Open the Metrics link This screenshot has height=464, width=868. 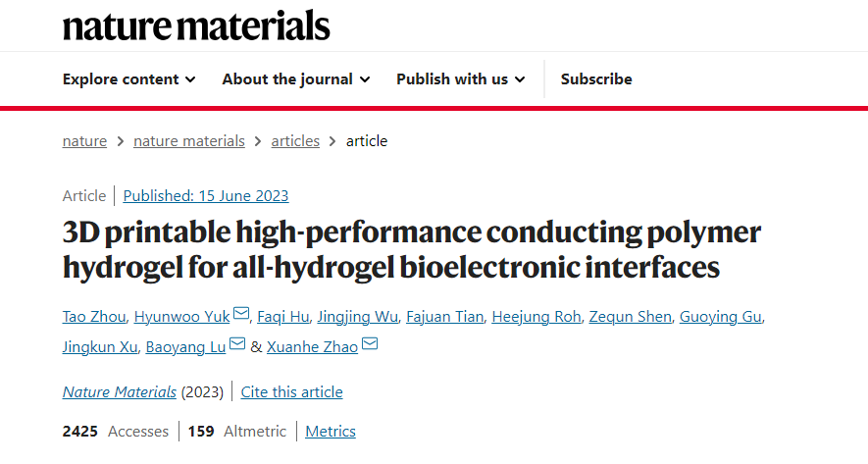(331, 432)
